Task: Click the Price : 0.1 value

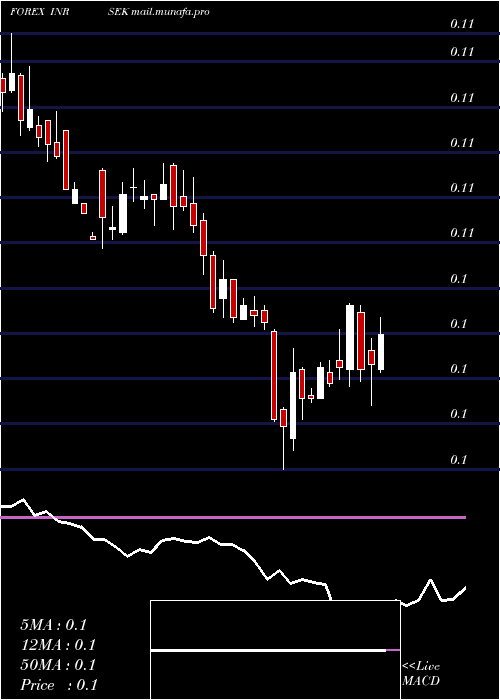Action: click(x=59, y=685)
